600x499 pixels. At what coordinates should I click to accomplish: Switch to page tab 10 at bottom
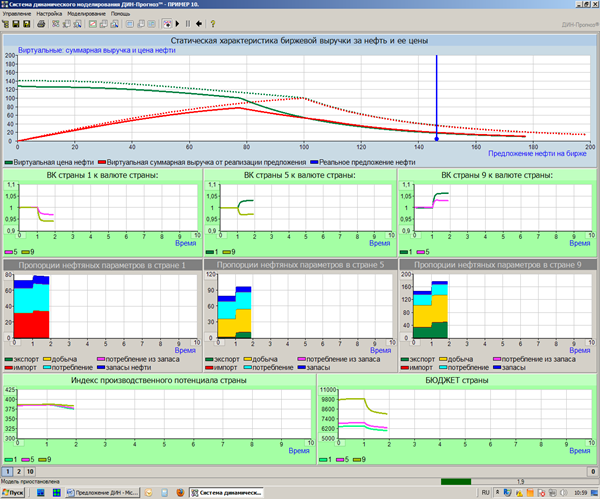click(x=30, y=470)
